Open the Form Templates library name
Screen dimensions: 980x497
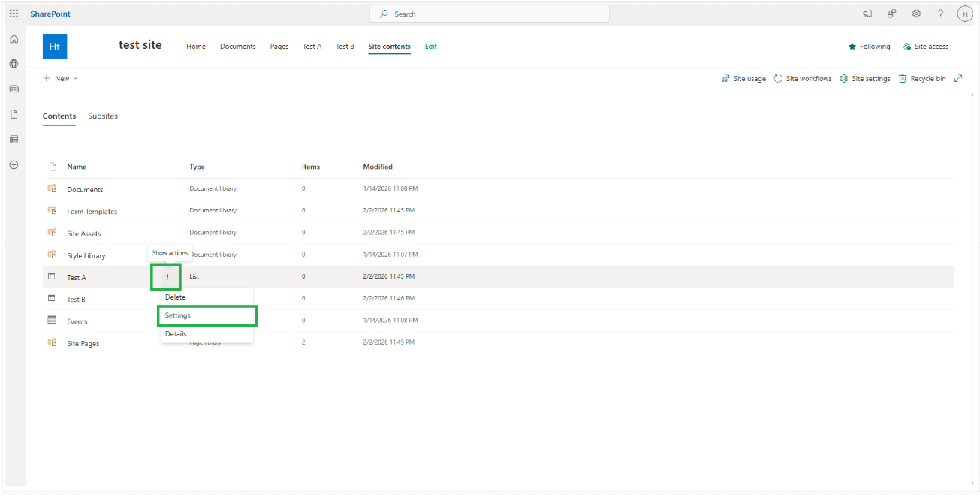pyautogui.click(x=92, y=212)
